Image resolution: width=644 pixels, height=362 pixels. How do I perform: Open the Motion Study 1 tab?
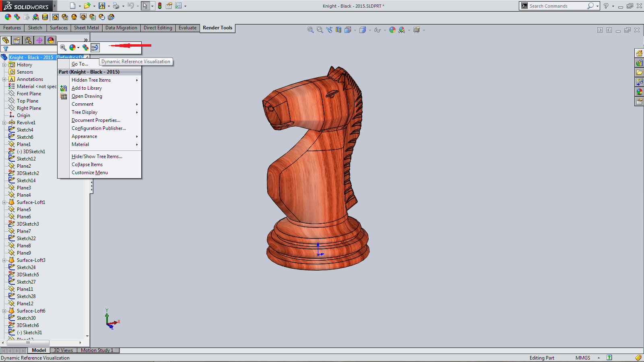pos(97,350)
